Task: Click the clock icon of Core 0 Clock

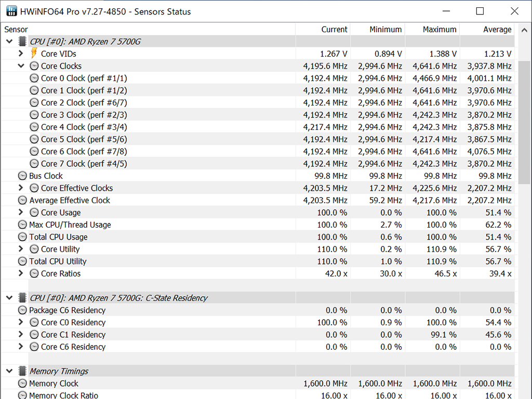Action: pyautogui.click(x=34, y=78)
